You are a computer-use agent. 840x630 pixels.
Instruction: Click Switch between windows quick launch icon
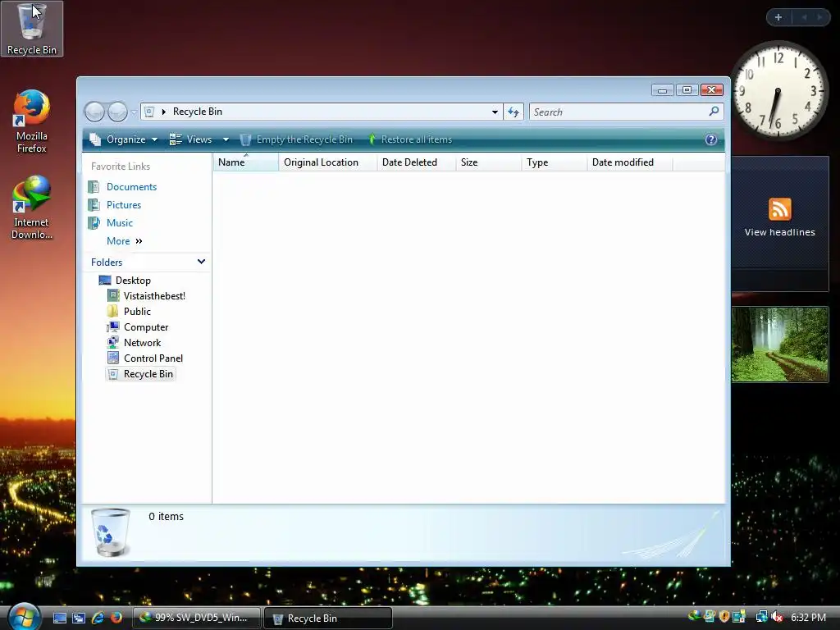click(x=79, y=618)
